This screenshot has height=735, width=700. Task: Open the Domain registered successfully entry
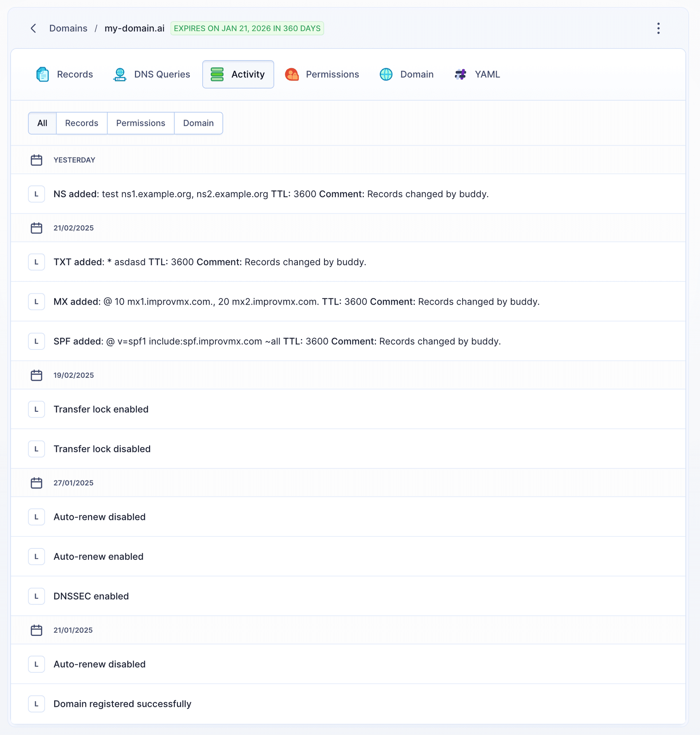(x=122, y=704)
